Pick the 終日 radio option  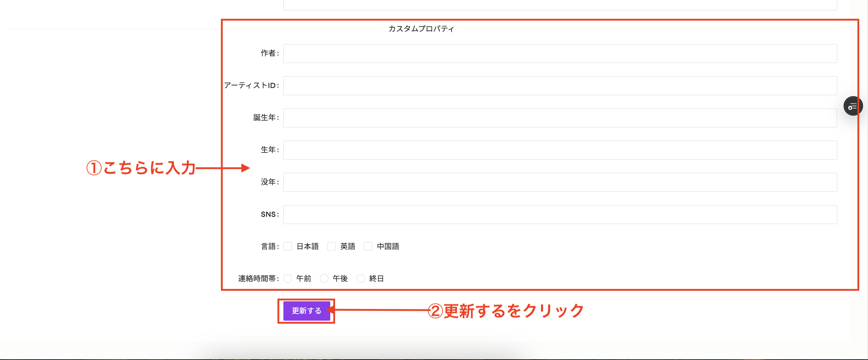(361, 278)
